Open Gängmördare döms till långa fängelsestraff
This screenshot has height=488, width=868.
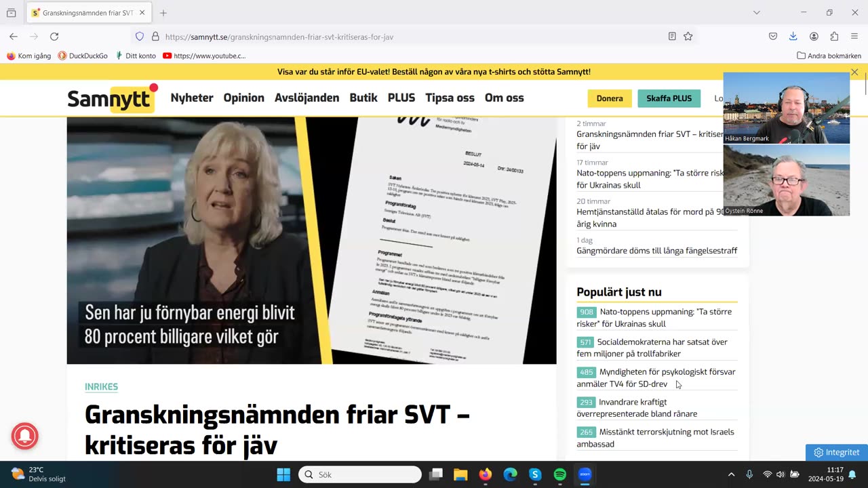(656, 251)
